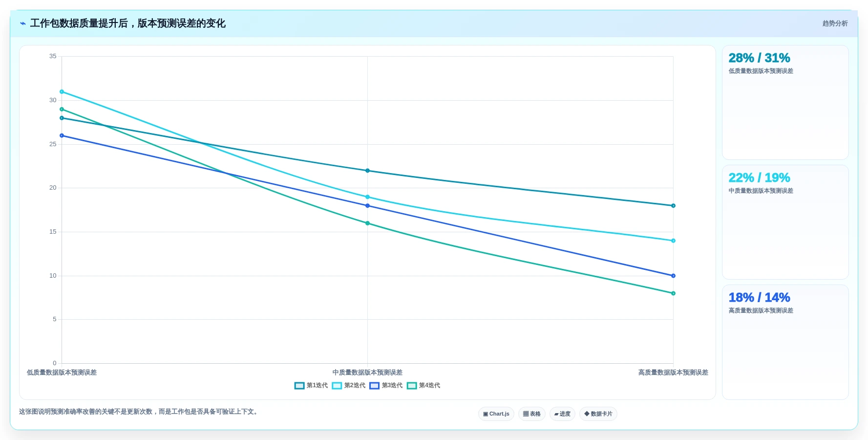Click the 数据卡片 tag chip
Image resolution: width=868 pixels, height=440 pixels.
tap(598, 414)
